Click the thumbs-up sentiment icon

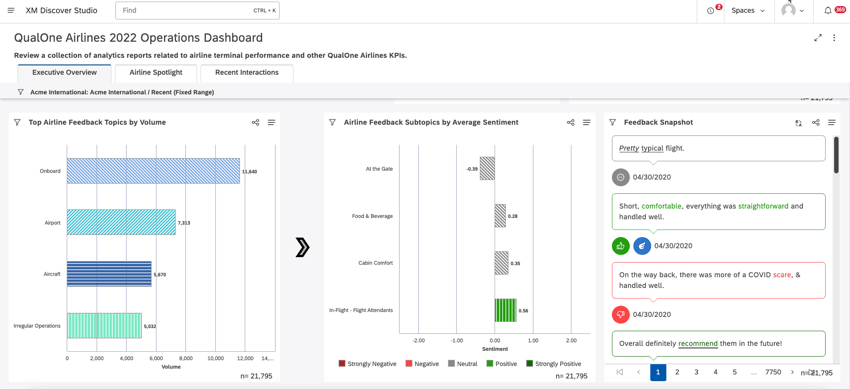[621, 245]
